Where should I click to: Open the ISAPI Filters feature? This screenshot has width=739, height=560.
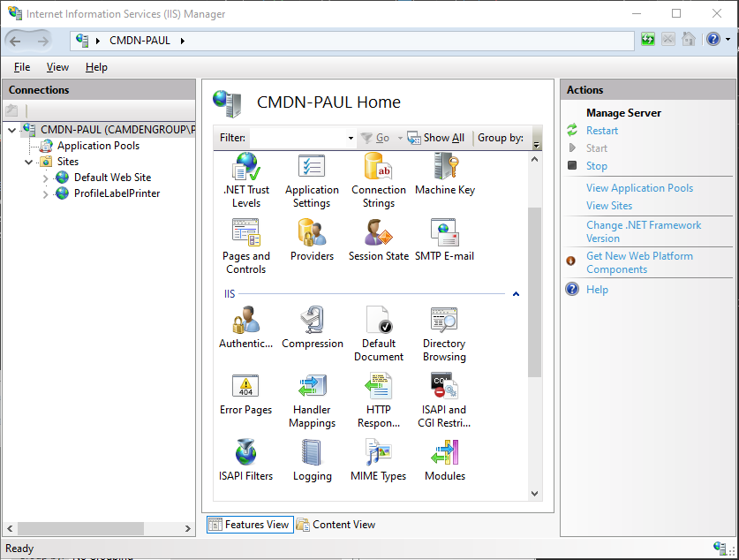pyautogui.click(x=246, y=460)
